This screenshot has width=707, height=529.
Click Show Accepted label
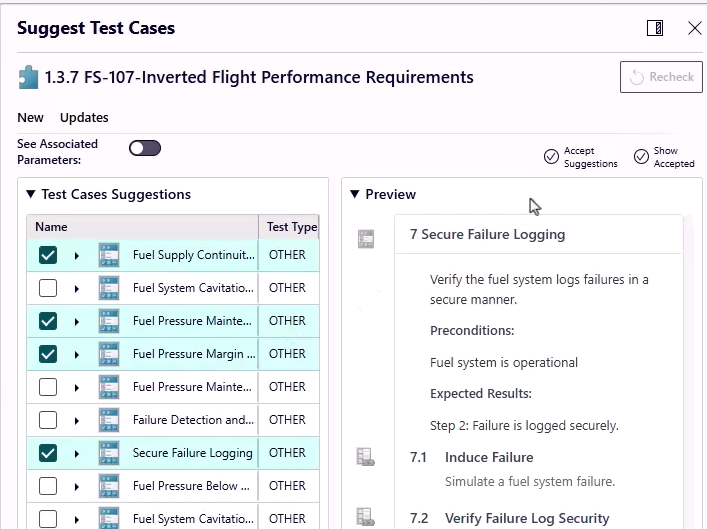[x=674, y=157]
